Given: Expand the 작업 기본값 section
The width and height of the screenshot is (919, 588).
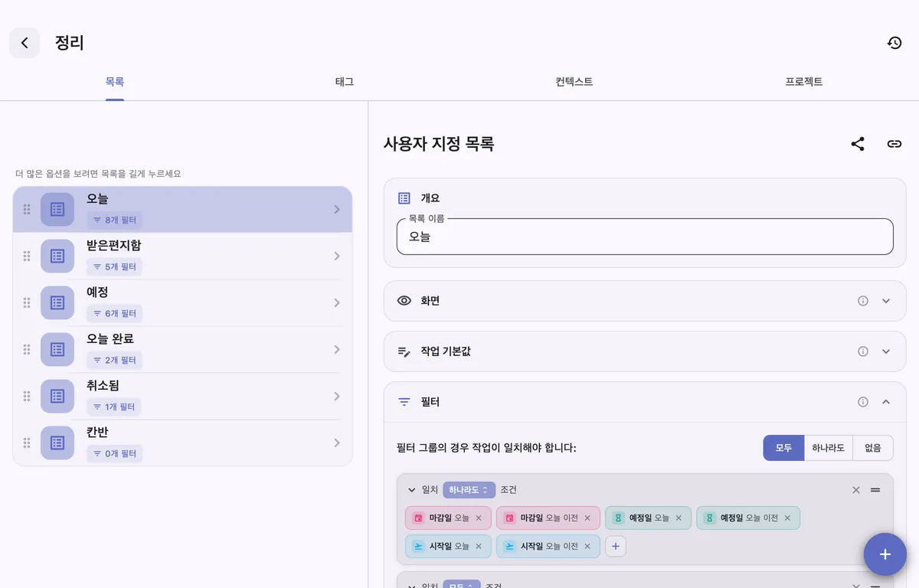Looking at the screenshot, I should click(x=886, y=351).
